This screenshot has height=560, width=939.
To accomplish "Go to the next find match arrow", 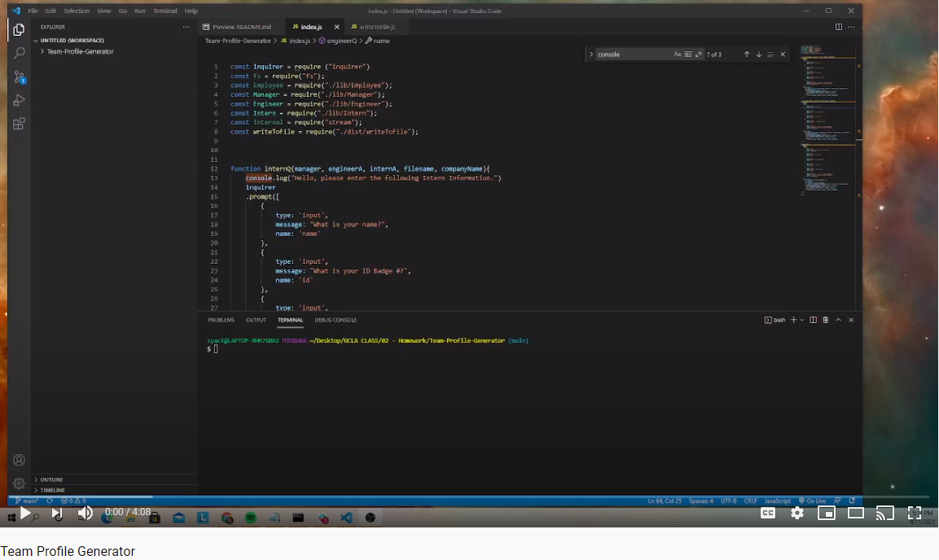I will click(x=758, y=55).
